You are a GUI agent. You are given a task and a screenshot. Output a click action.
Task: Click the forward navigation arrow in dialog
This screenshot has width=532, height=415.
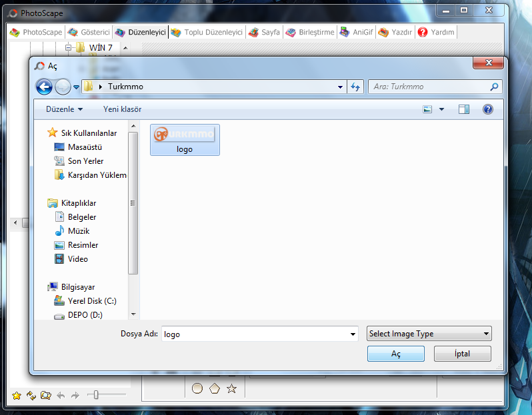pos(63,87)
